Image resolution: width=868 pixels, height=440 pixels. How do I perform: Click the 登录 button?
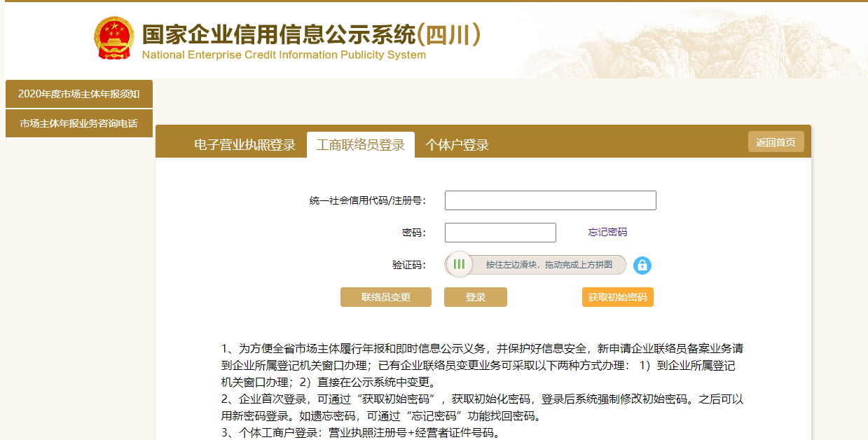(476, 297)
